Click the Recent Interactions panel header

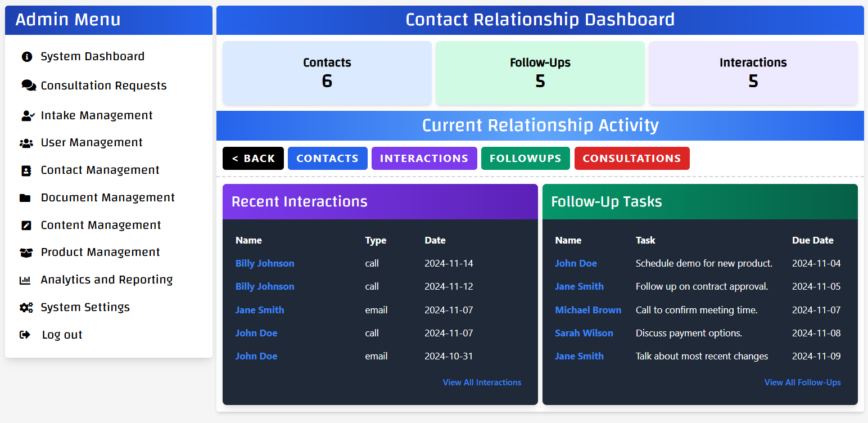[380, 201]
